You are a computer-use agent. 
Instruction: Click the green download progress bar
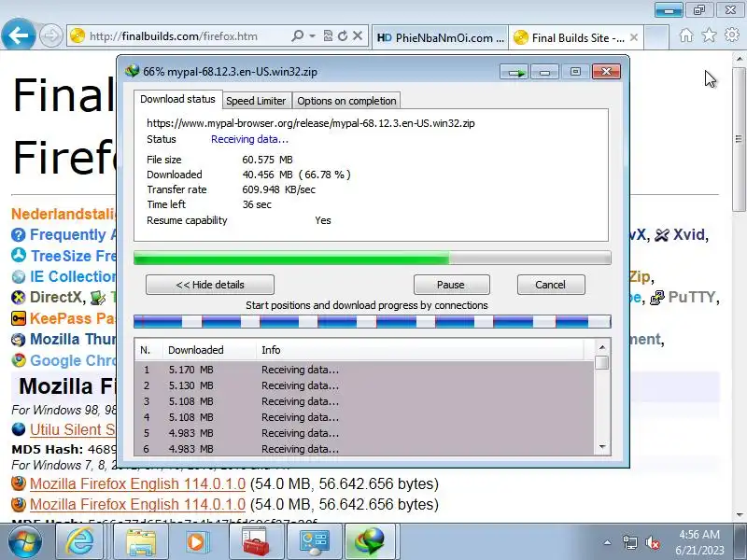[x=372, y=259]
